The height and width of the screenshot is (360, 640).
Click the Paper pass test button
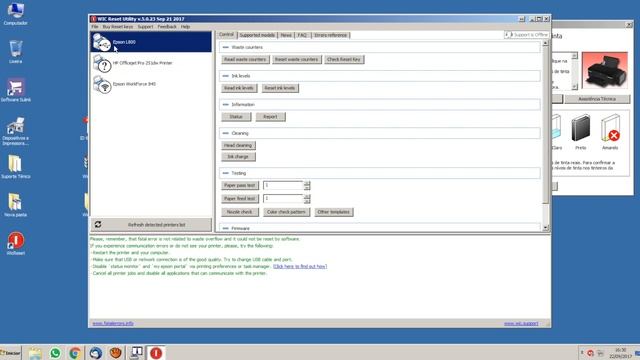pyautogui.click(x=240, y=185)
